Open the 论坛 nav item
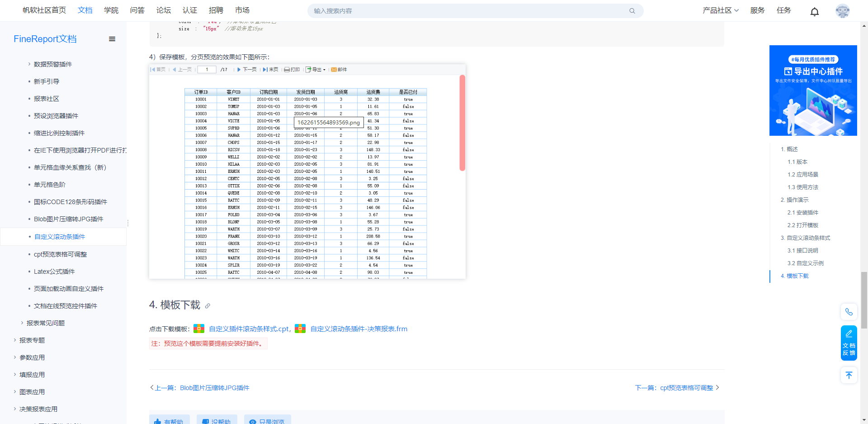The width and height of the screenshot is (868, 424). click(164, 10)
